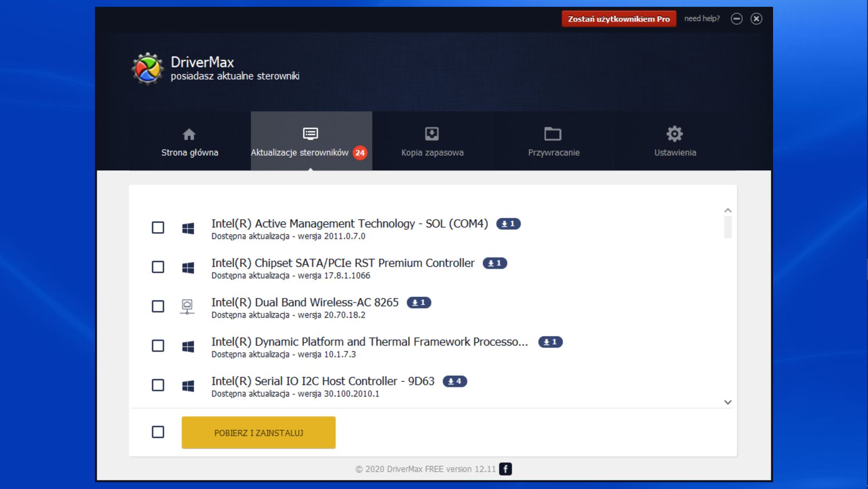Switch to the Aktualizacje sterowników tab

[x=311, y=141]
